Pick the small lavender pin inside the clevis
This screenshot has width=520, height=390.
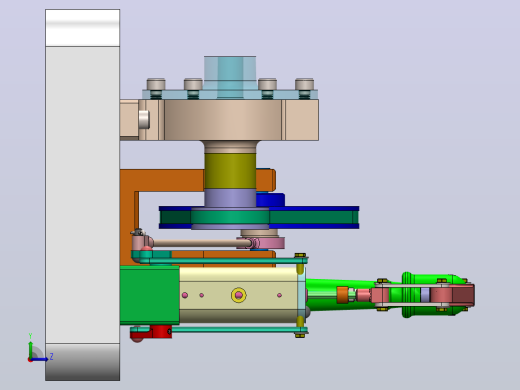coord(425,295)
